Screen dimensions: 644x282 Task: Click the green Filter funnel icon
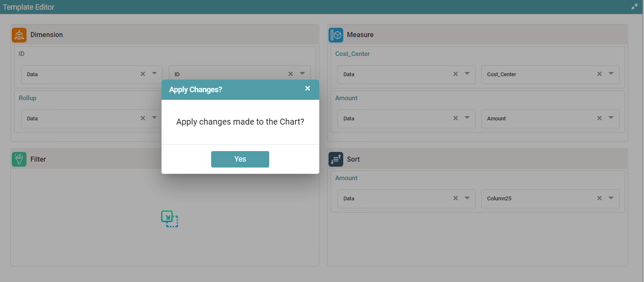pos(19,159)
